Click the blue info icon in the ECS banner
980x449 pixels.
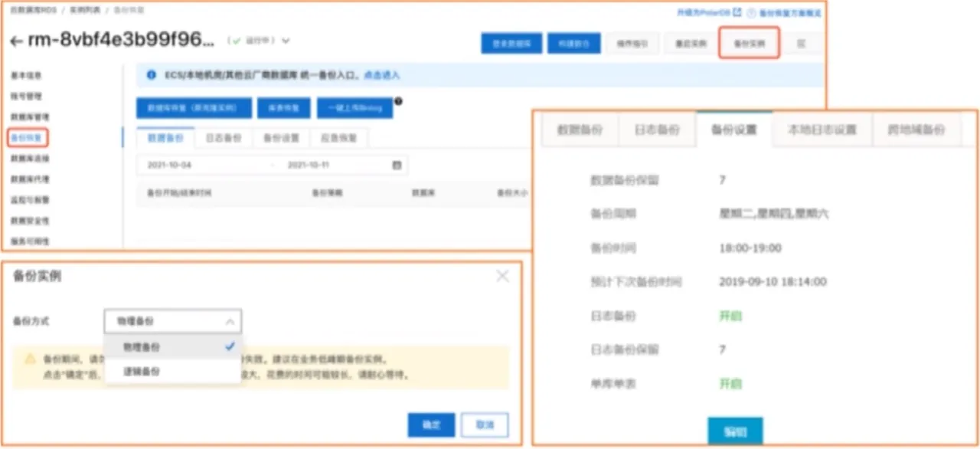coord(152,75)
